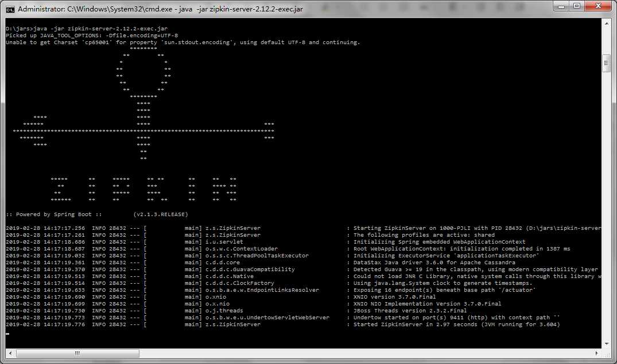This screenshot has height=364, width=617.
Task: Click the horizontal scrollbar left arrow
Action: (x=10, y=353)
